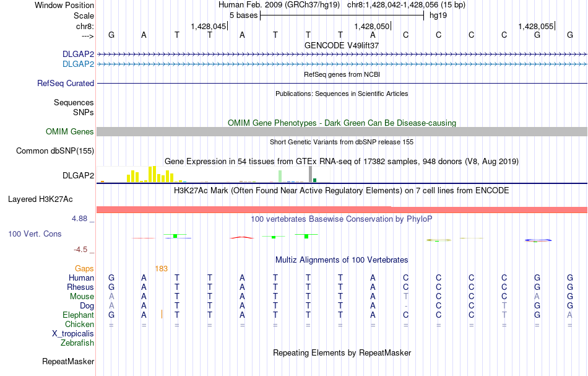Screen dimensions: 588x376
Task: Click the 5 bases scale text
Action: tap(243, 15)
